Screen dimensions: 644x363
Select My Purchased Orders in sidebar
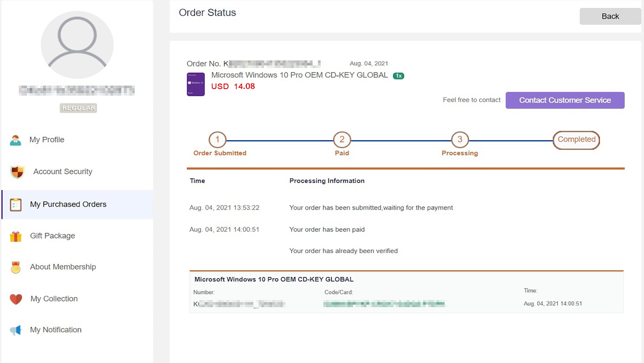click(x=68, y=204)
